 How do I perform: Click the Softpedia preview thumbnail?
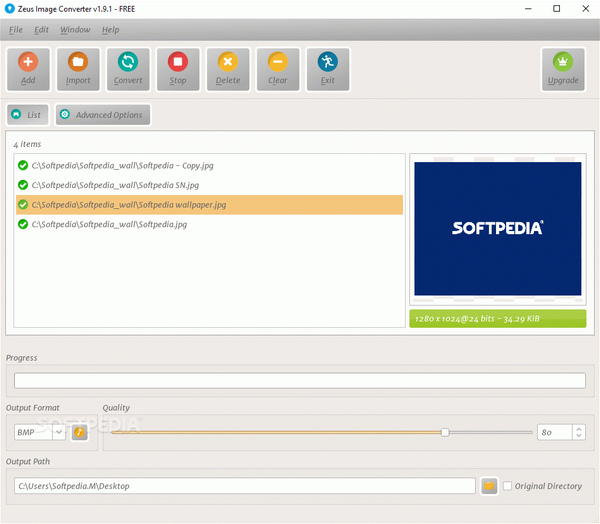point(497,229)
